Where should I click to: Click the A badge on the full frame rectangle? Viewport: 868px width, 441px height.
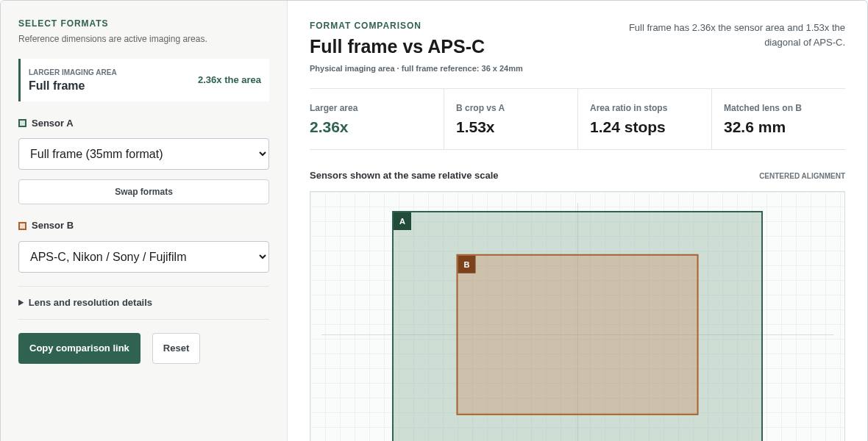coord(402,221)
